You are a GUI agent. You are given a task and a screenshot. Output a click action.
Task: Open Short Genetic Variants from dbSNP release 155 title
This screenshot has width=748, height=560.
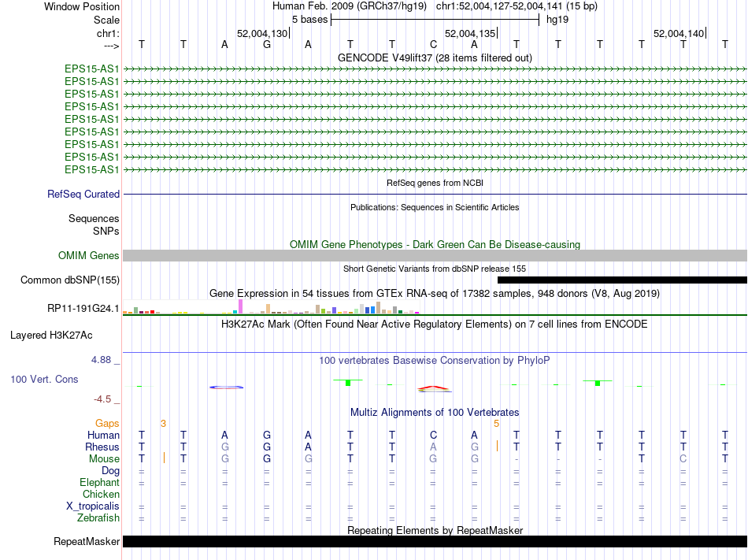tap(435, 269)
